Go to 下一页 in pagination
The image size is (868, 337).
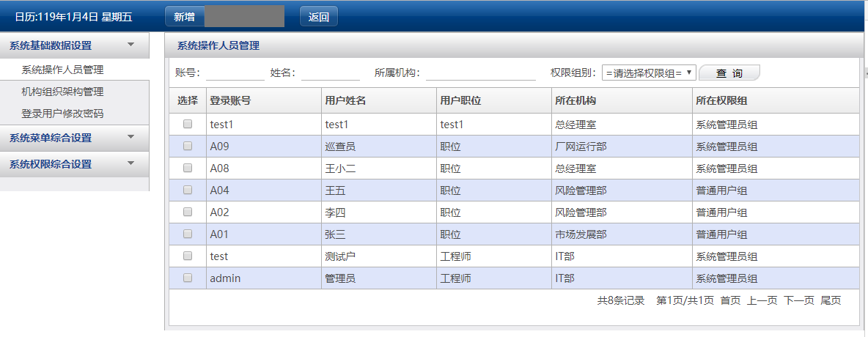[799, 300]
